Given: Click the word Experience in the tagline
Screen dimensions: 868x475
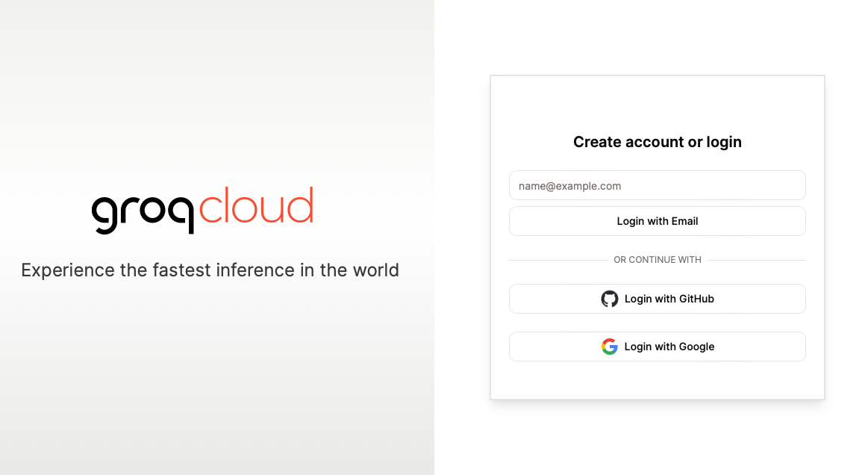Looking at the screenshot, I should pos(67,270).
